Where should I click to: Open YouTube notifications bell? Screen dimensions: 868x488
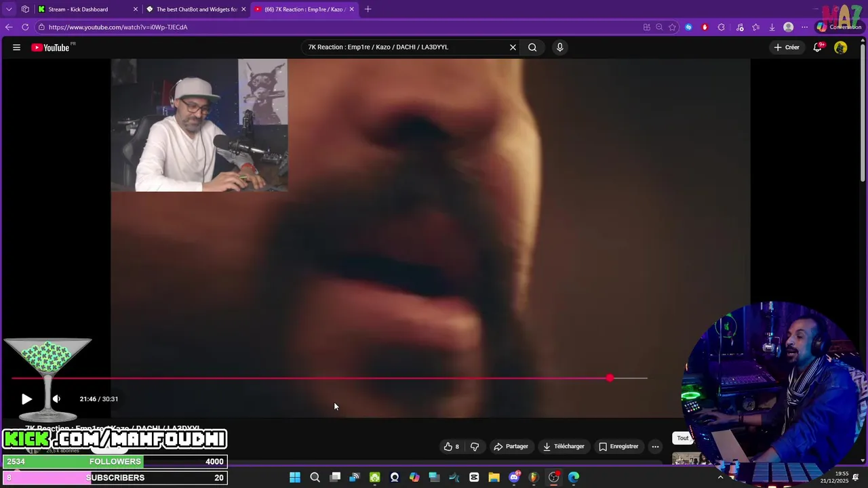[x=818, y=47]
